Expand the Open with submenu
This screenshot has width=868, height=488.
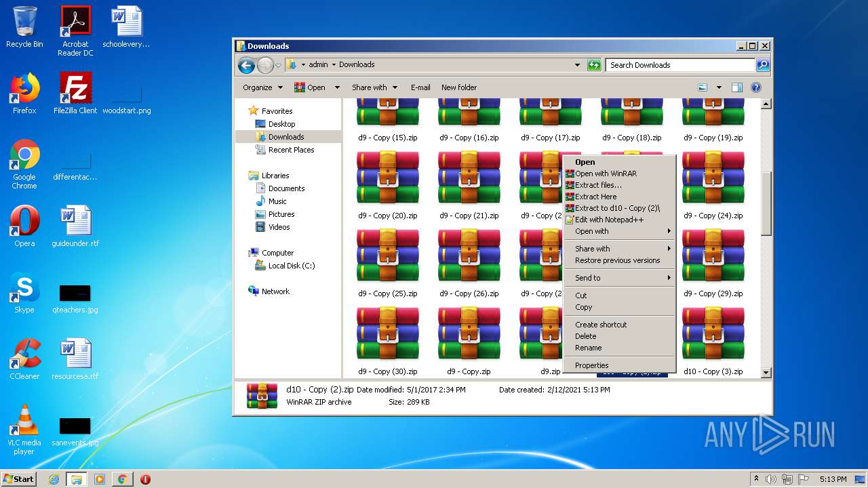click(620, 231)
